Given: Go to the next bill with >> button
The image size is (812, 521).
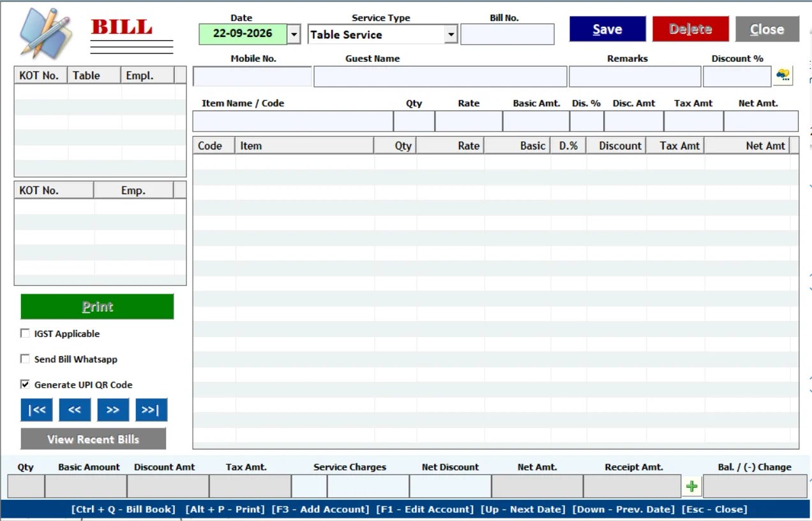Looking at the screenshot, I should point(113,410).
